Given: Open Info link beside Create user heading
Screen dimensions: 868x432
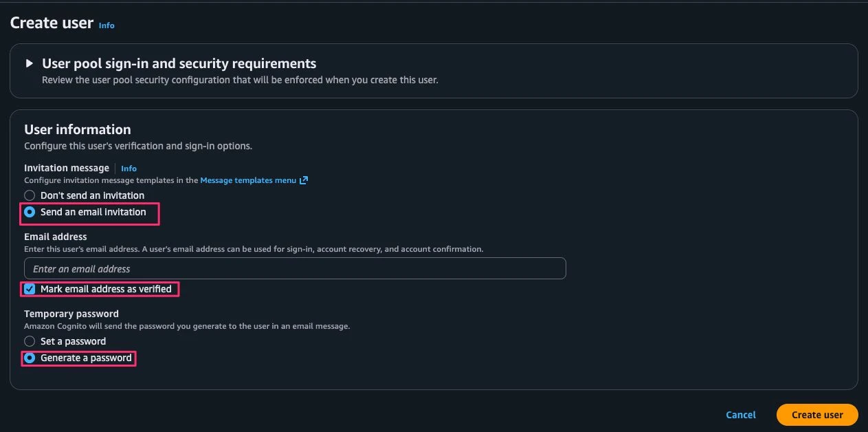Looking at the screenshot, I should (x=107, y=25).
